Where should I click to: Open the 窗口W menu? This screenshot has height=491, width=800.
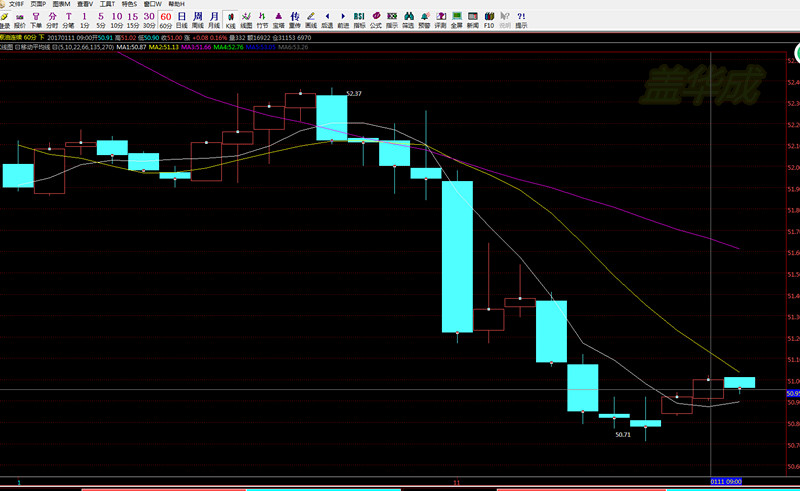click(x=153, y=4)
